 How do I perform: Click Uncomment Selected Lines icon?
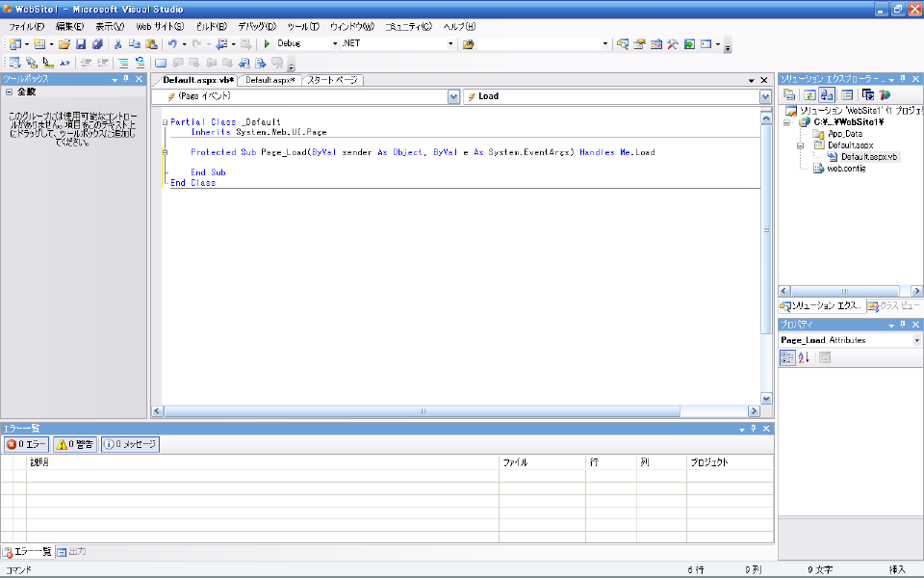pos(140,63)
